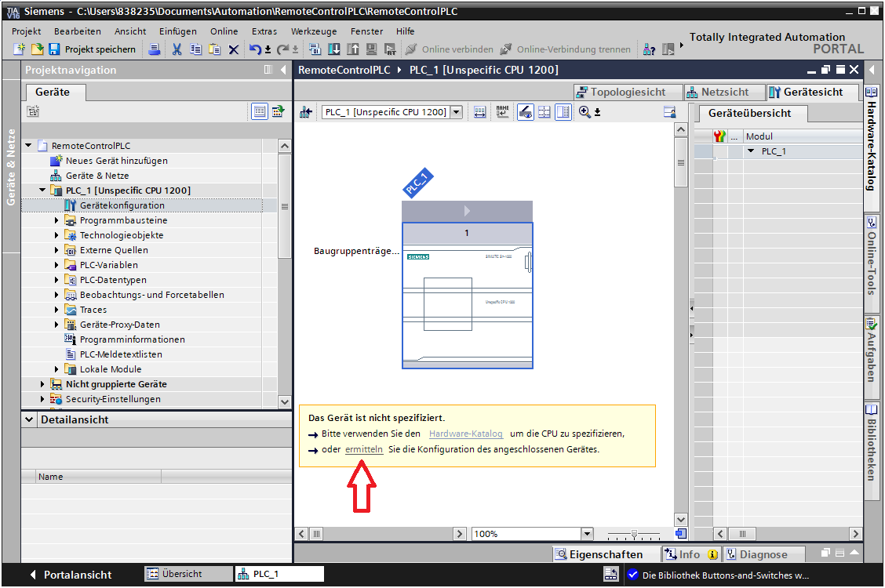Expand Nicht gruppierte Geräte node
This screenshot has width=885, height=588.
[42, 384]
